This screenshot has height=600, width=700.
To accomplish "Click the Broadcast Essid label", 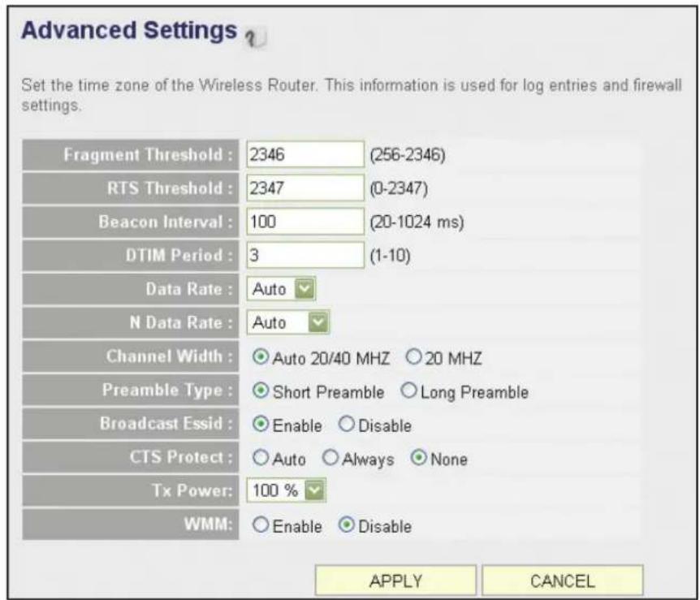I will pos(166,423).
